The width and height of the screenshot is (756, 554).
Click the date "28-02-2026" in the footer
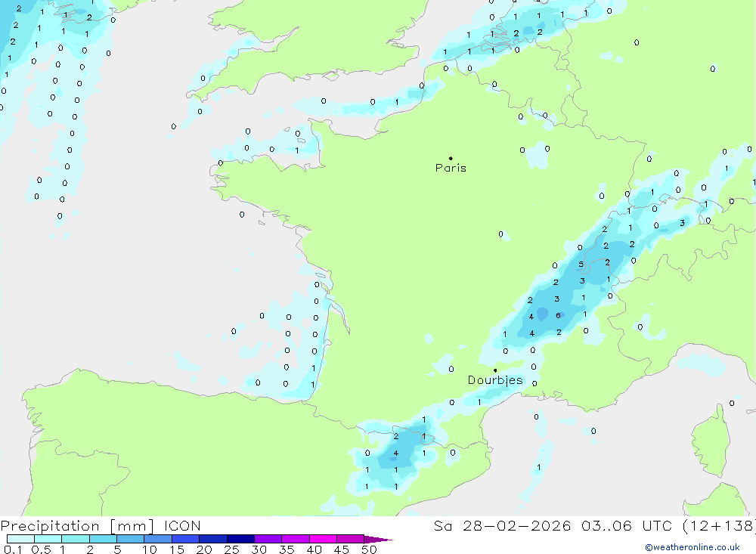pyautogui.click(x=516, y=526)
